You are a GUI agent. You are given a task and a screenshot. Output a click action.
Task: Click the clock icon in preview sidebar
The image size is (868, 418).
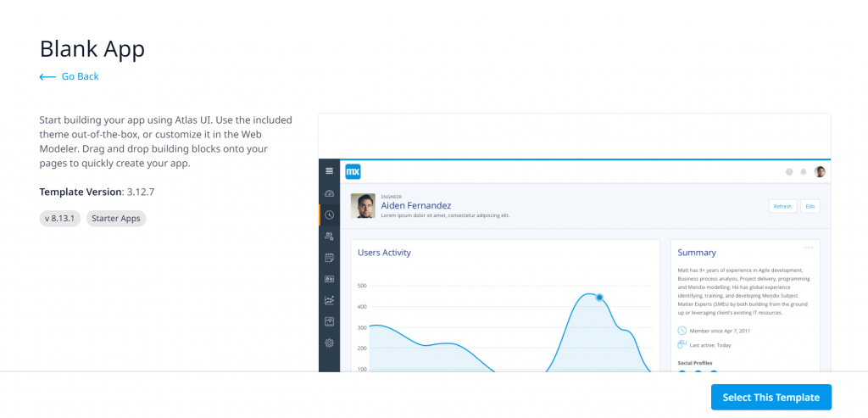pos(330,215)
